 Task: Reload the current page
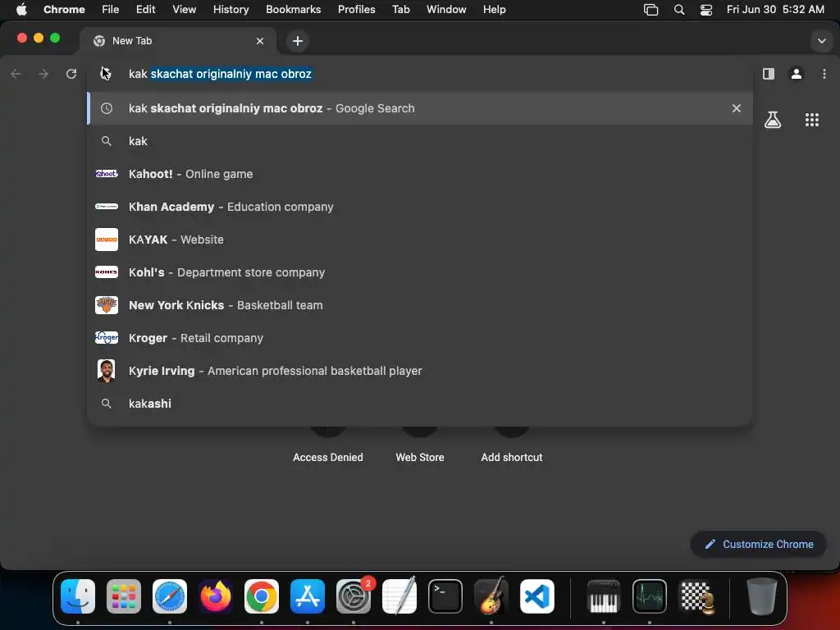(x=71, y=74)
